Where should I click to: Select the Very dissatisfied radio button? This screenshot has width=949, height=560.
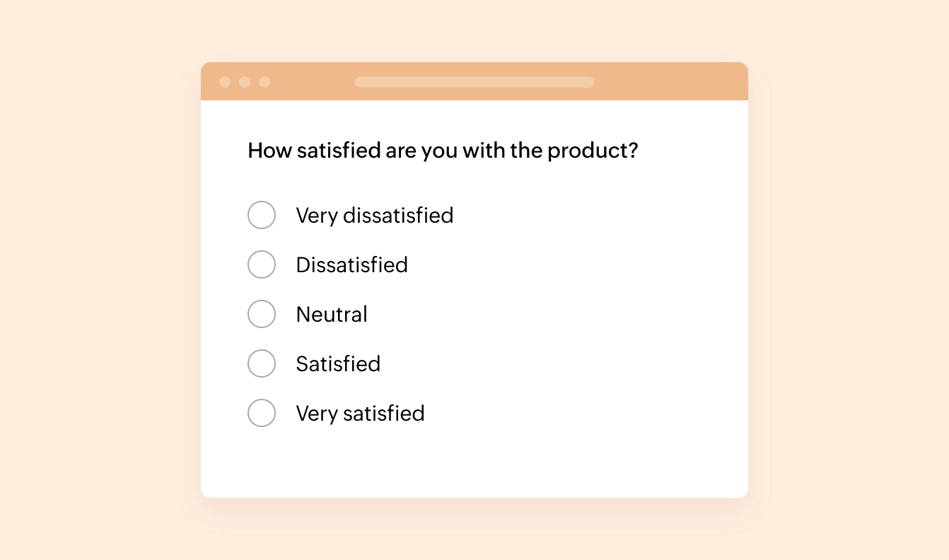coord(262,215)
